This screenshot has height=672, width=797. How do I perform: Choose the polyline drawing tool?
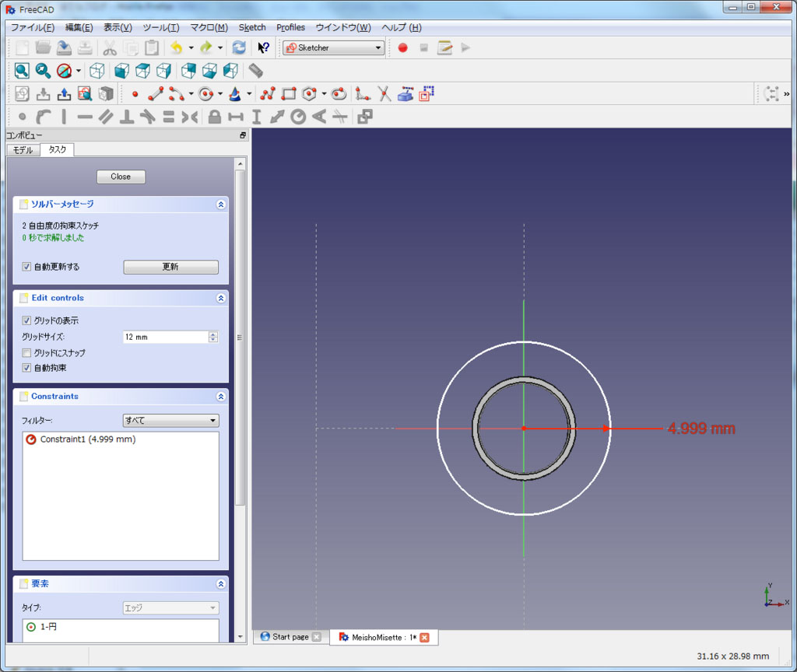268,94
